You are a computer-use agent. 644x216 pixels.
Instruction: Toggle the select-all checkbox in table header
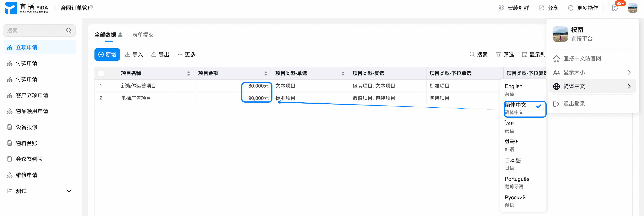101,73
